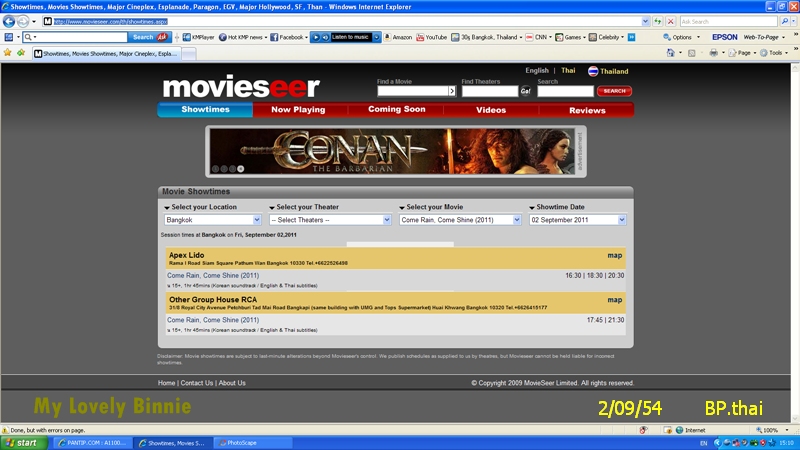Viewport: 800px width, 450px height.
Task: Click the Add to Favorites icon
Action: coord(21,53)
